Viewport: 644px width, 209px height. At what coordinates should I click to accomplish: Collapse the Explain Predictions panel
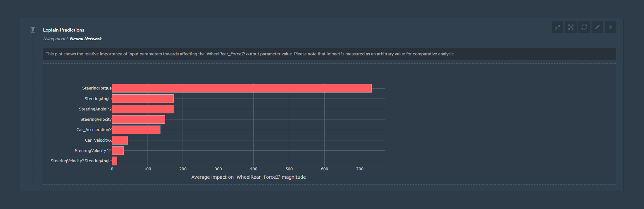pos(557,27)
